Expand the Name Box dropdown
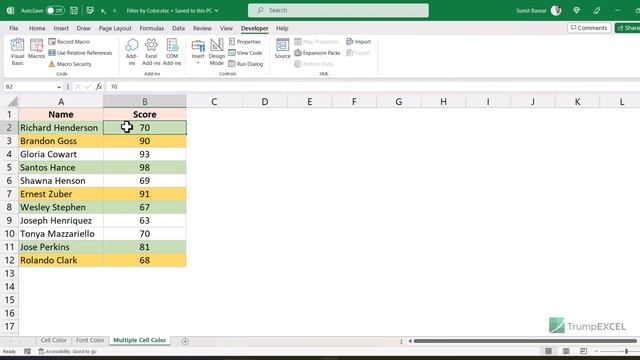640x360 pixels. click(59, 87)
